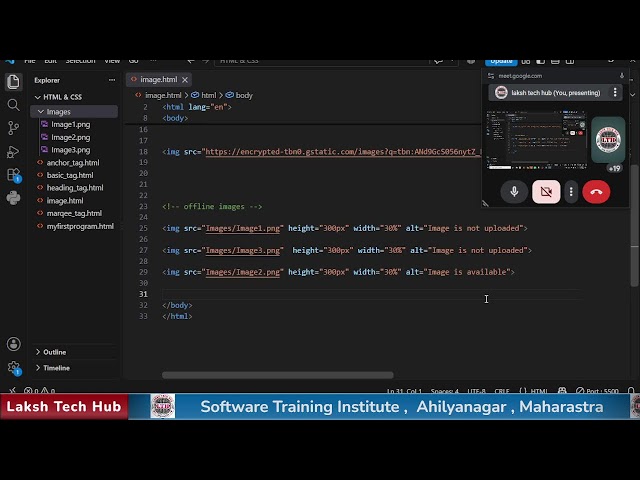
Task: Open image.html breadcrumb dropdown
Action: pos(158,95)
